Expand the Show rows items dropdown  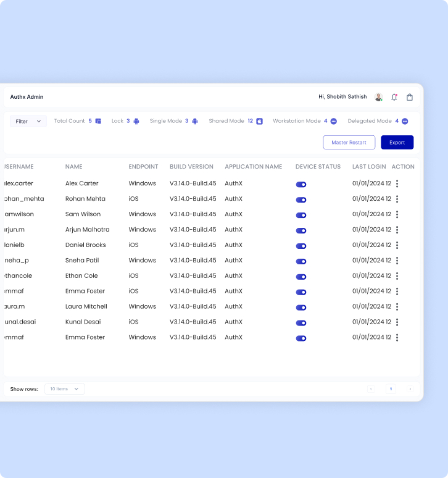pyautogui.click(x=65, y=389)
